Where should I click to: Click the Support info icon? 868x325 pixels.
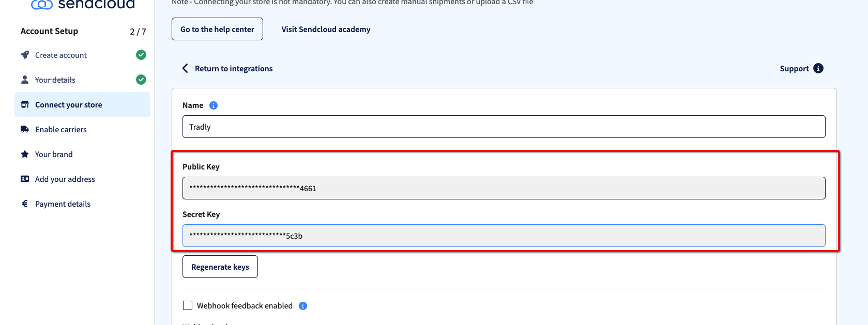click(x=818, y=69)
